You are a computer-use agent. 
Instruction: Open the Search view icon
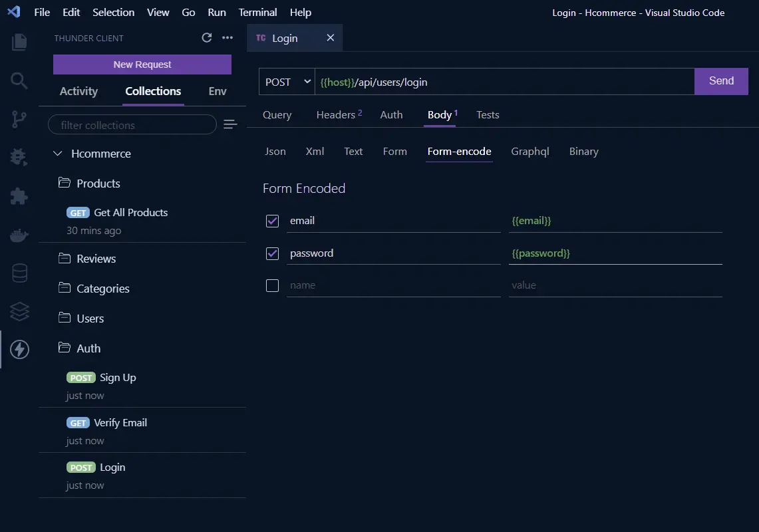(x=19, y=80)
